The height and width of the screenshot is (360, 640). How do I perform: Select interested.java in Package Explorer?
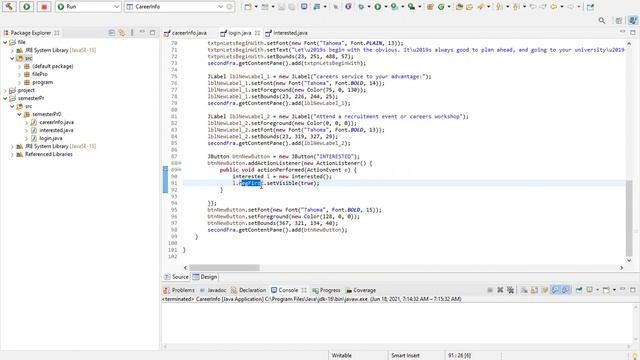click(x=56, y=130)
